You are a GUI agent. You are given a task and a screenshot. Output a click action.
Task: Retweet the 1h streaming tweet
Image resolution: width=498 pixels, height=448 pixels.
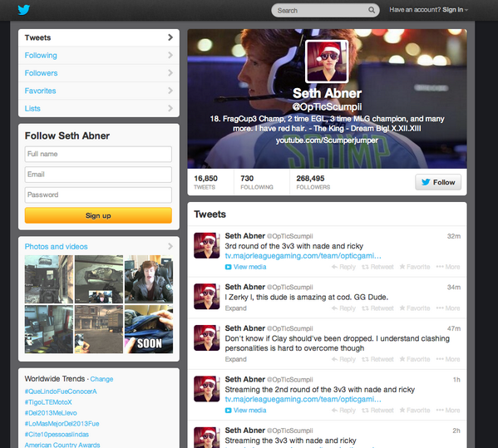(x=377, y=411)
